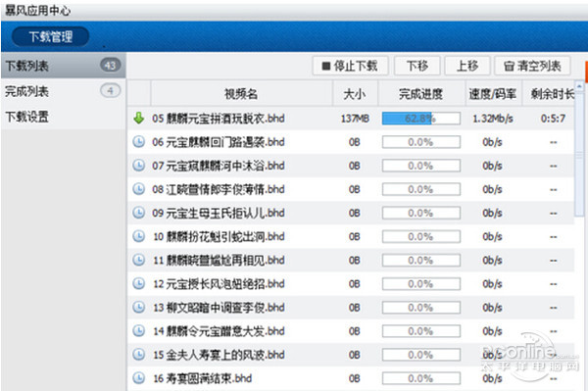
Task: Click waiting clock icon for video 09
Action: coord(139,213)
